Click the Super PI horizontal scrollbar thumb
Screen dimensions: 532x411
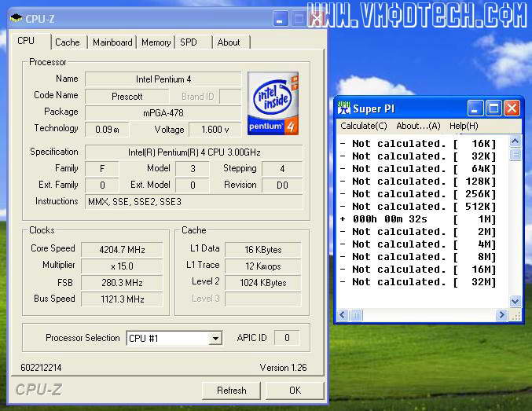click(355, 315)
